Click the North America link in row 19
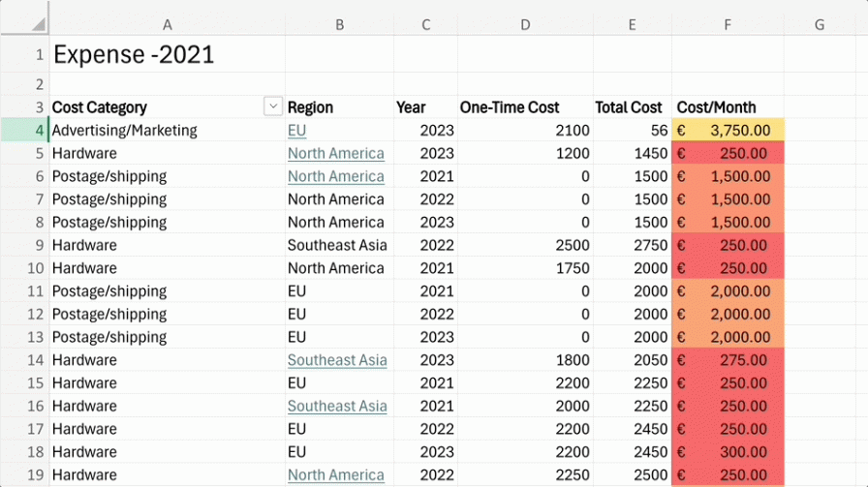The width and height of the screenshot is (868, 487). tap(335, 474)
